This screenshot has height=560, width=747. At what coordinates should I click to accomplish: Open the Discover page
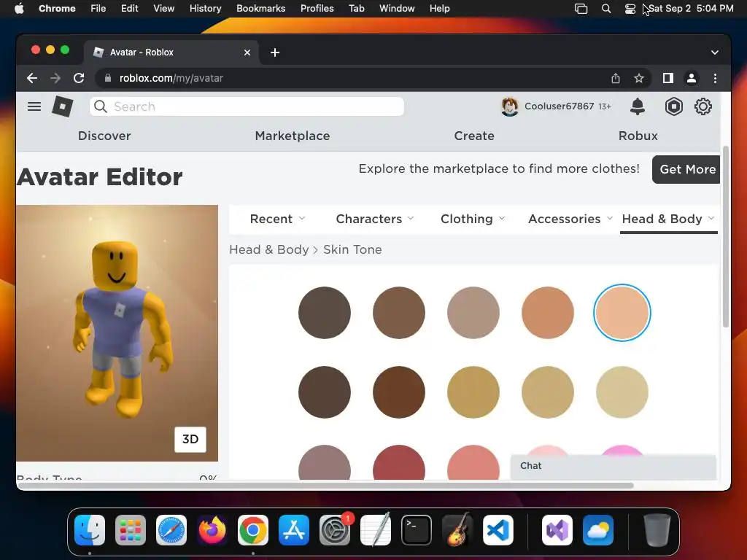pyautogui.click(x=104, y=136)
